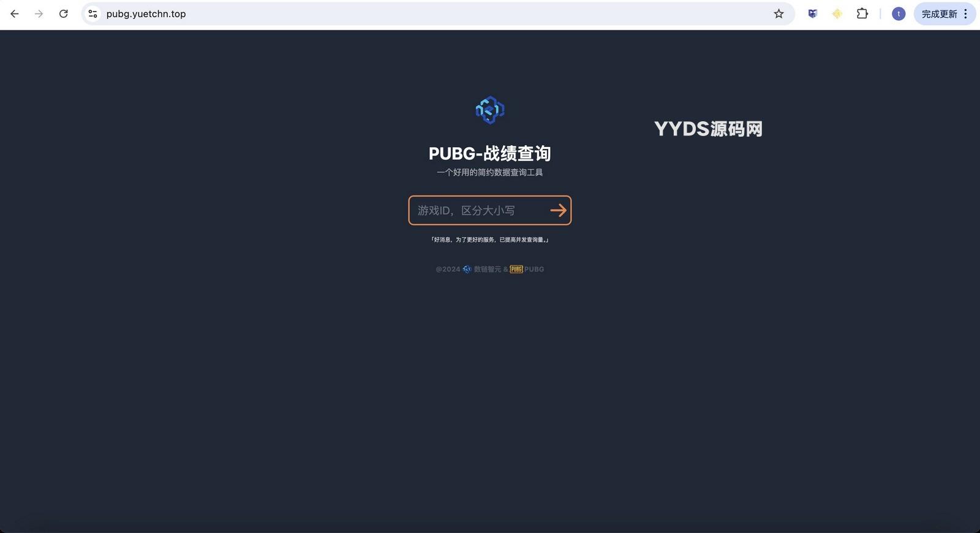
Task: Click the yellow extension icon in toolbar
Action: [x=837, y=13]
